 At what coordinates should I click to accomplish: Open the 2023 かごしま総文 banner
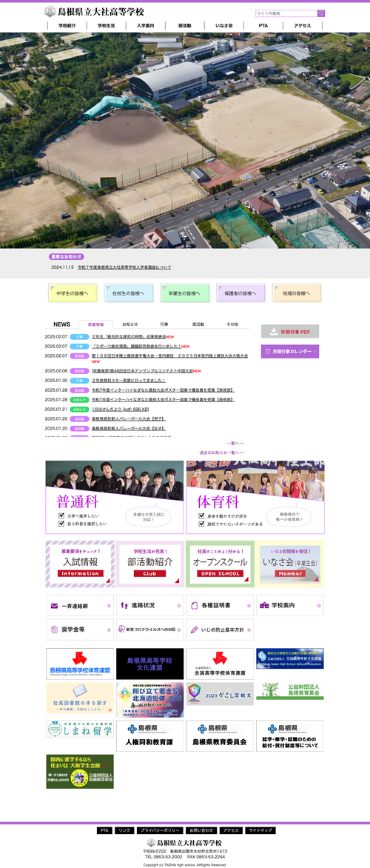click(220, 694)
